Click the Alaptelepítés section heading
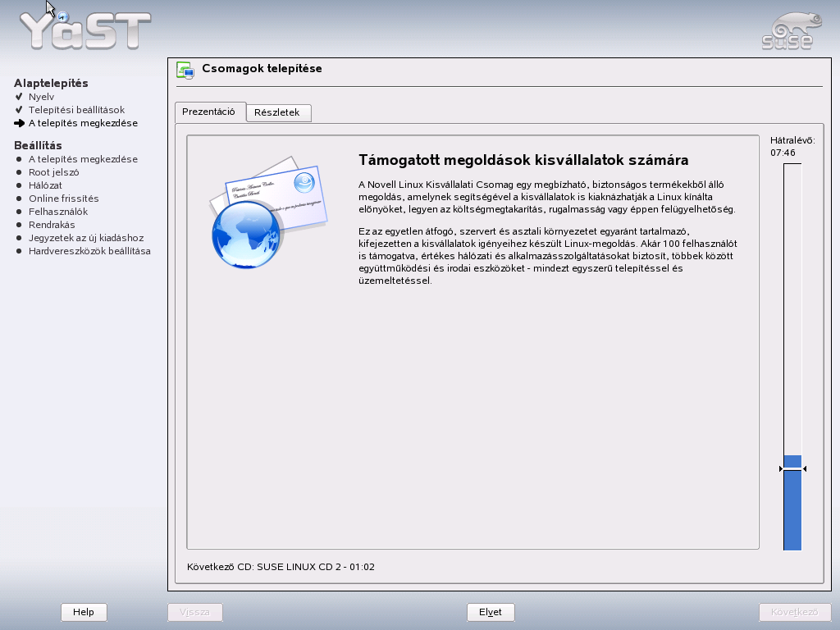 pyautogui.click(x=51, y=83)
